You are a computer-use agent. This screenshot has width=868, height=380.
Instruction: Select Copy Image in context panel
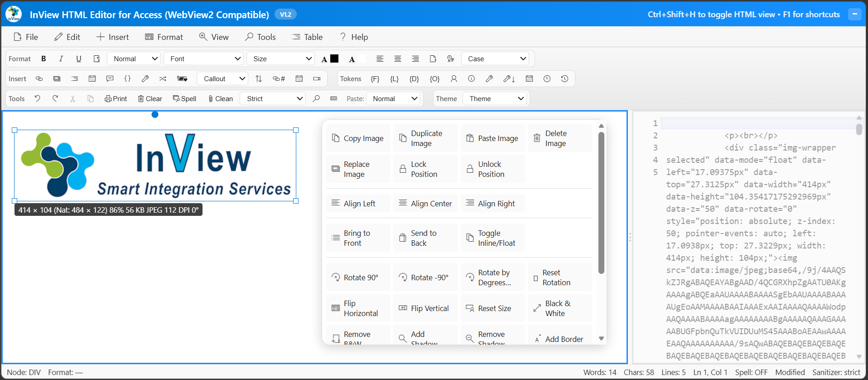(x=358, y=138)
